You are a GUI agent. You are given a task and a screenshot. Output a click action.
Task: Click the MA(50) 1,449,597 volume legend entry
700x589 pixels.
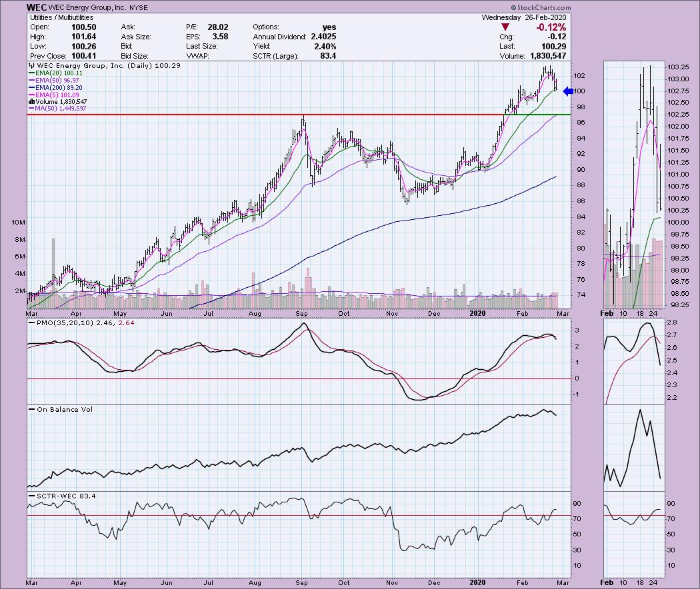pos(57,109)
